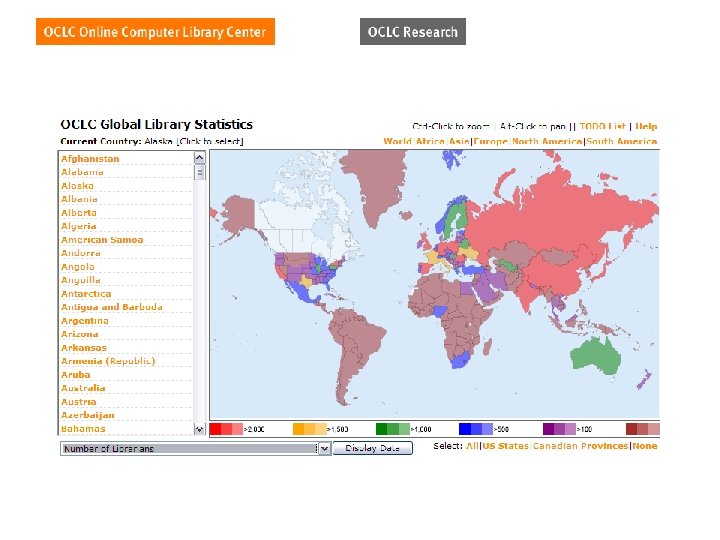
Task: Click South Africa on the map
Action: 461,360
